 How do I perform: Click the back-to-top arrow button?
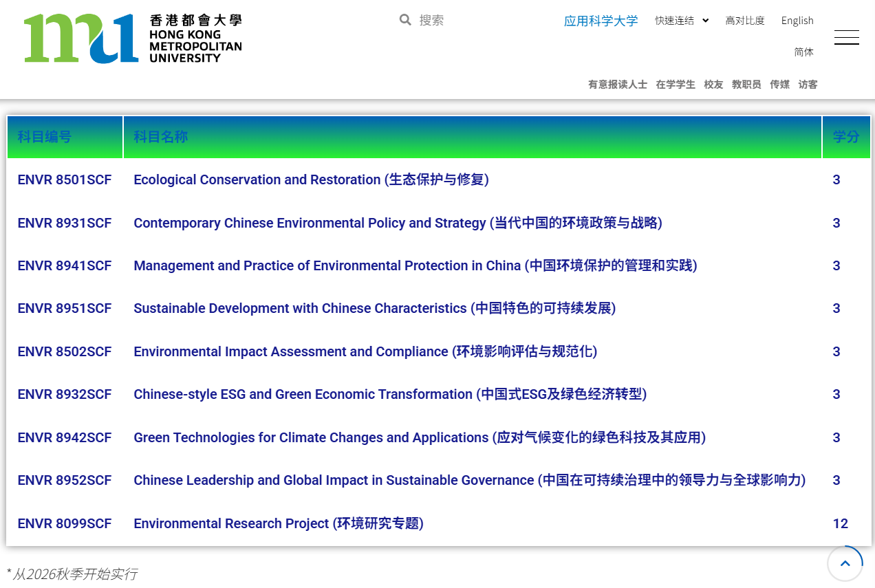(x=845, y=563)
